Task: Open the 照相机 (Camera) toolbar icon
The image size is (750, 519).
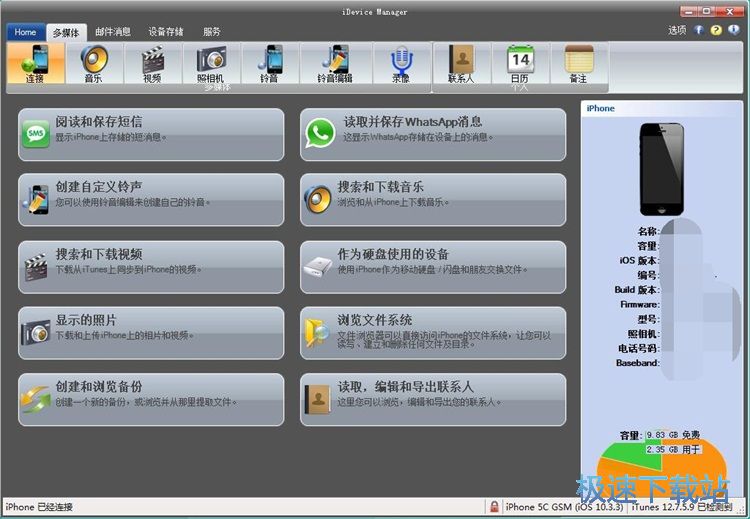Action: pos(211,64)
